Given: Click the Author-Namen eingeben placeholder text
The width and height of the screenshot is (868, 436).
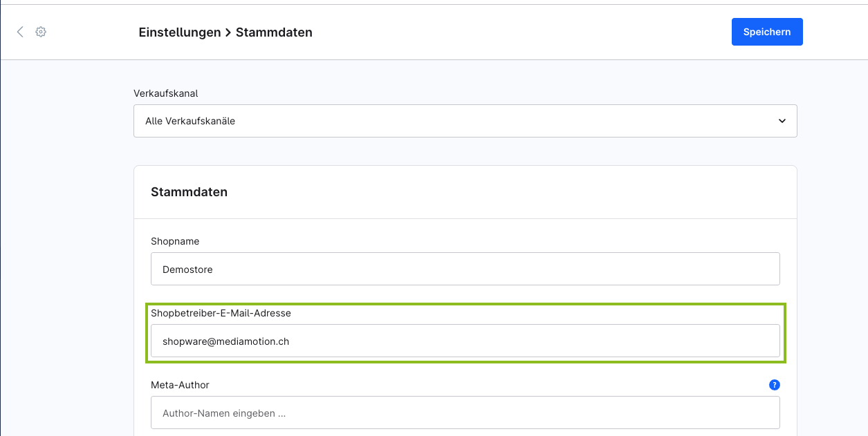Looking at the screenshot, I should (224, 413).
